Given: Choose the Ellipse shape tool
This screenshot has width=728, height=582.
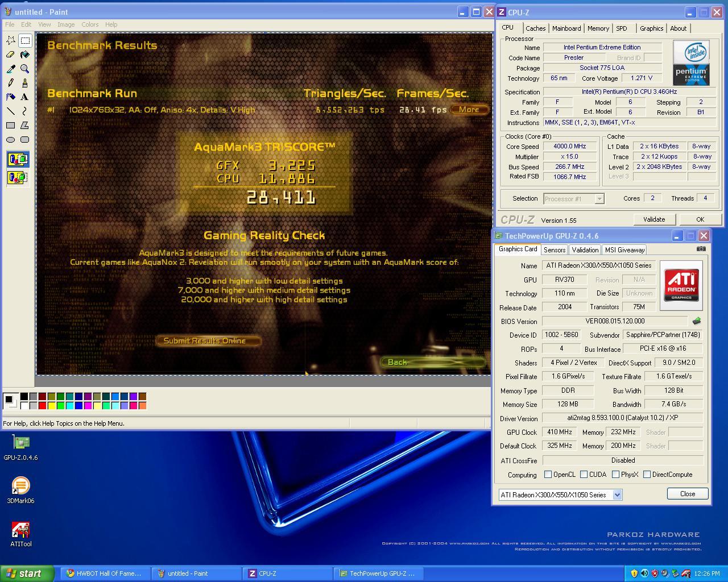Looking at the screenshot, I should pyautogui.click(x=11, y=140).
